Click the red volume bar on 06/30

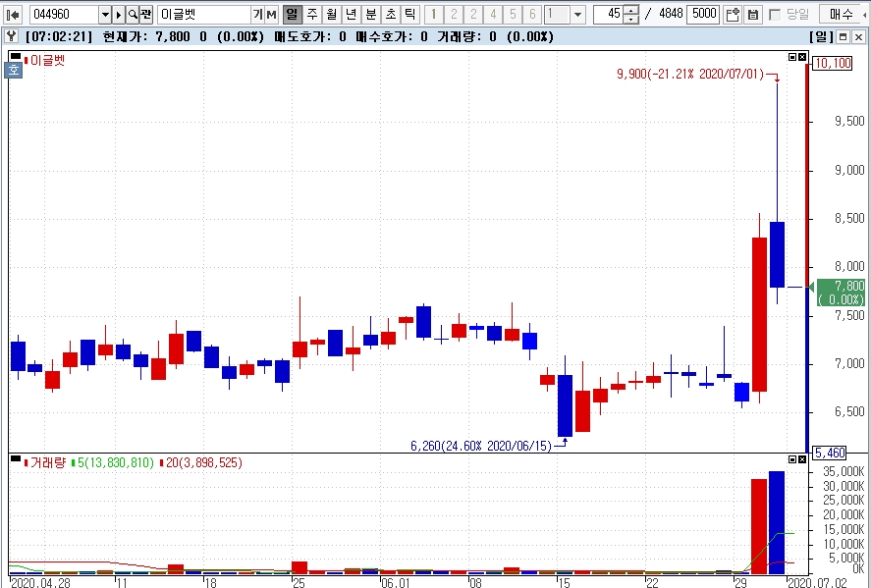[759, 526]
